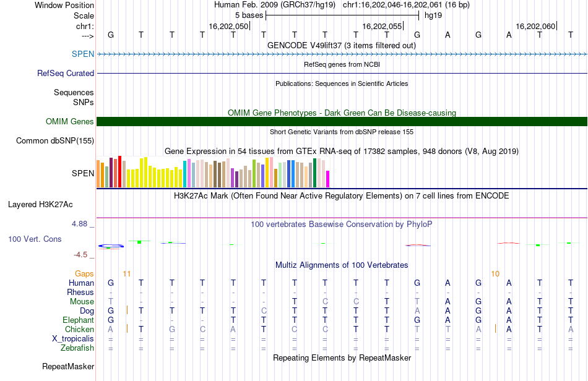
Task: Click the RepeatMasker track label
Action: [x=68, y=367]
